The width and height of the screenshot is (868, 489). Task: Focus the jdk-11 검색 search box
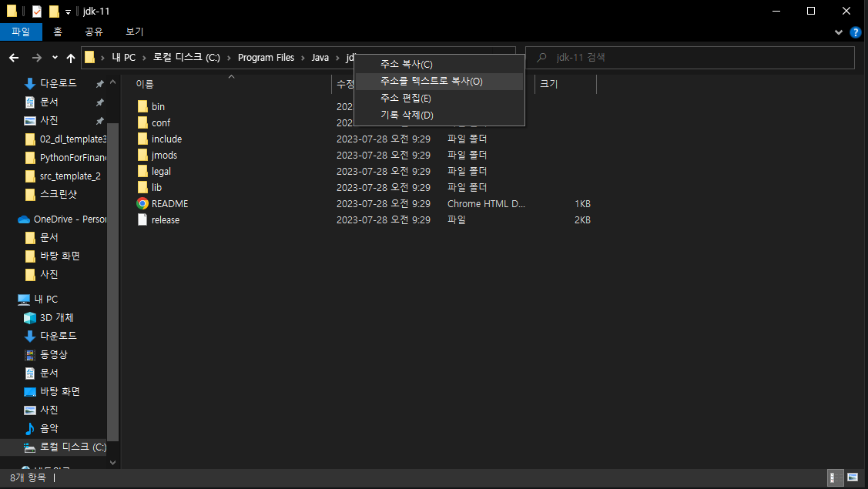(x=690, y=58)
